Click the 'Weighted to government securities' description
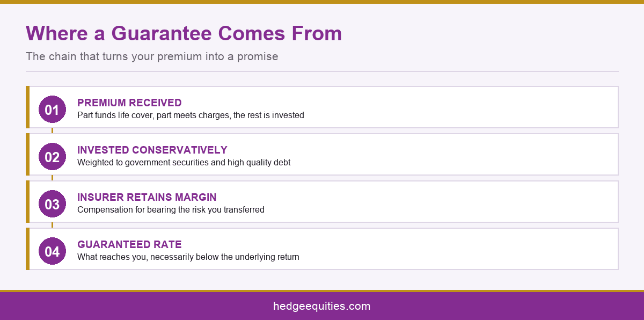644x320 pixels. [x=184, y=162]
